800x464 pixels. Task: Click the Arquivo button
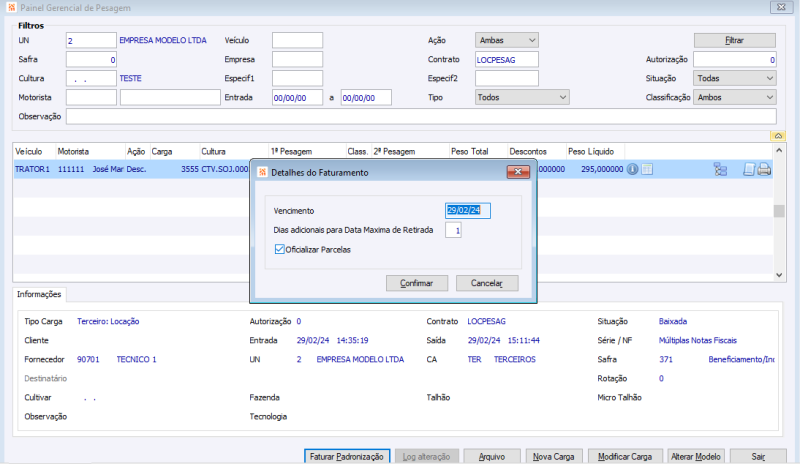click(x=492, y=456)
